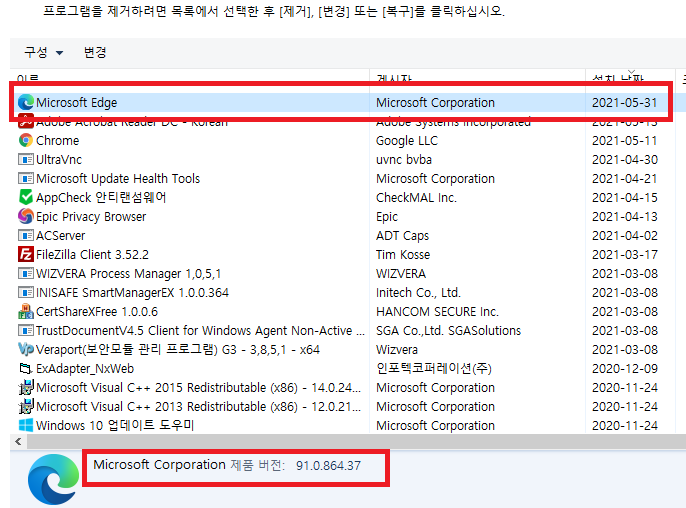Click the AppCheck green shield icon
This screenshot has height=508, width=686.
coord(26,198)
